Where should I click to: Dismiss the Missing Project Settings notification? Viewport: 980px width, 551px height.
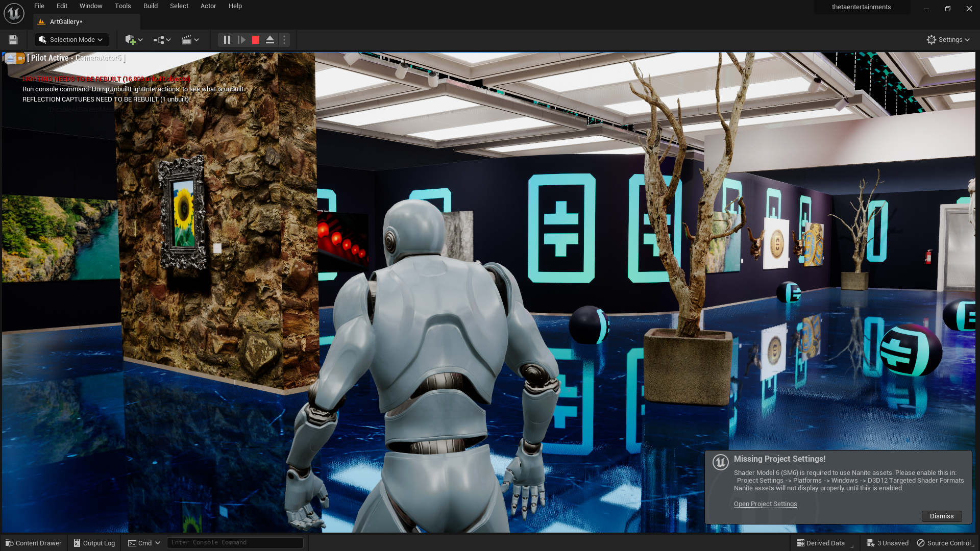pyautogui.click(x=941, y=516)
